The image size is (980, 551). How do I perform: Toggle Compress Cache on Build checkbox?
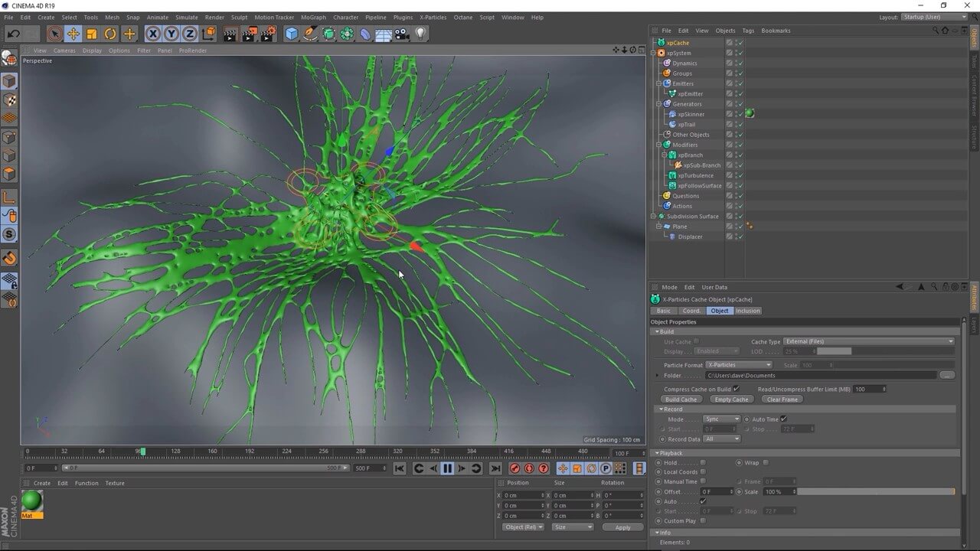pyautogui.click(x=737, y=389)
